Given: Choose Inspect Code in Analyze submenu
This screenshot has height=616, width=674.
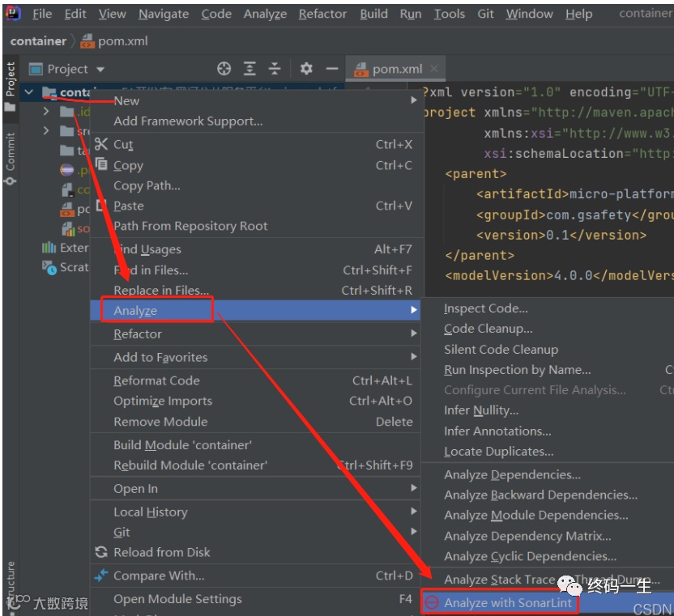Looking at the screenshot, I should [x=547, y=308].
